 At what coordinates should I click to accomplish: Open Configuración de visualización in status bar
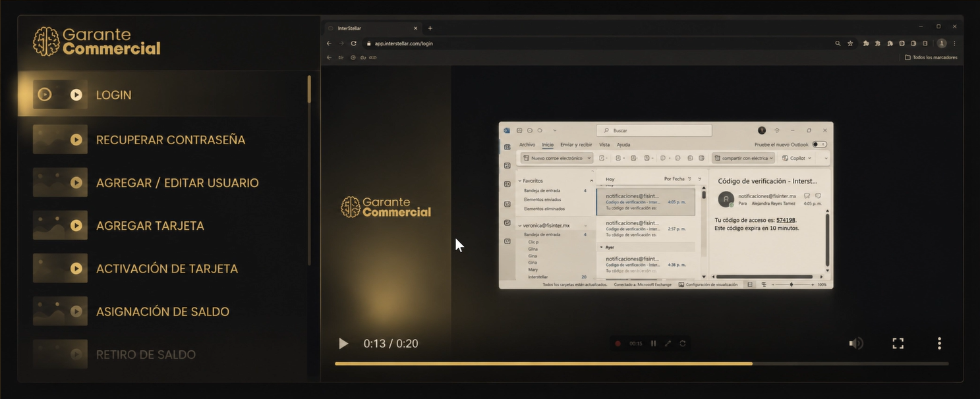pos(708,284)
